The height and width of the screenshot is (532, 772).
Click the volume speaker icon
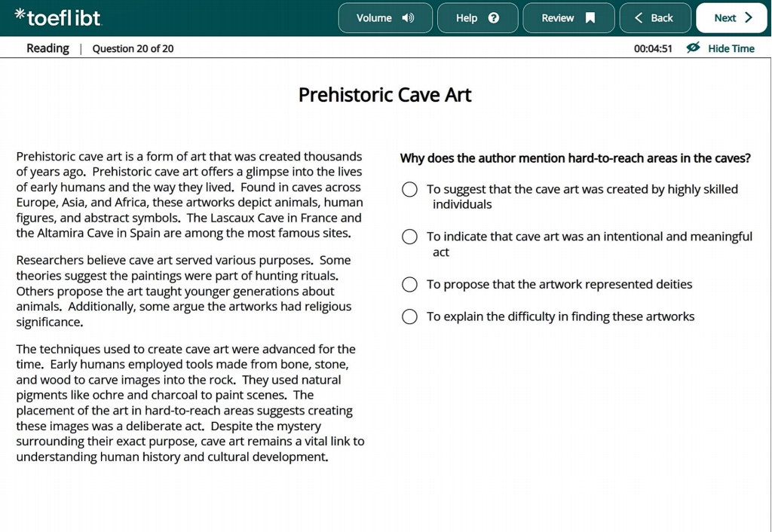pos(408,18)
